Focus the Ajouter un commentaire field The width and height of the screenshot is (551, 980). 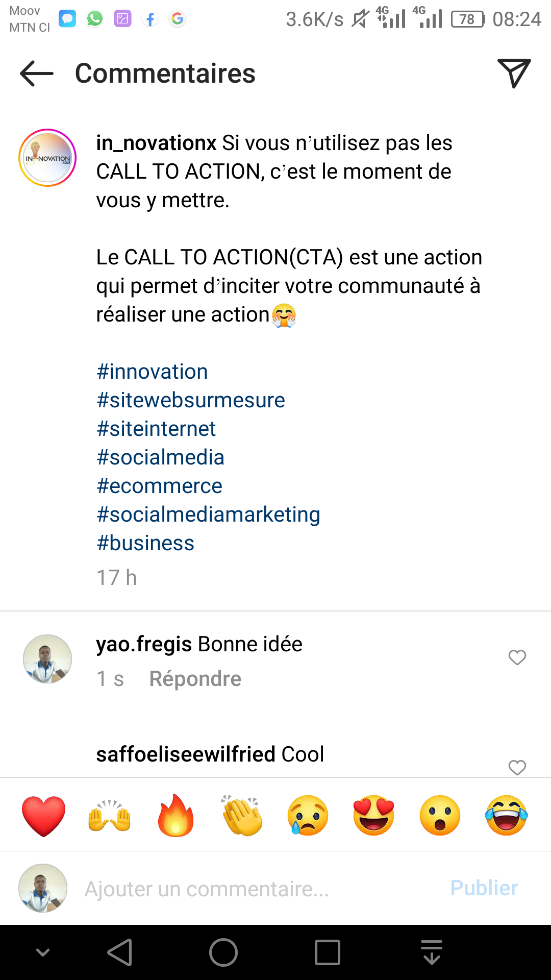255,889
